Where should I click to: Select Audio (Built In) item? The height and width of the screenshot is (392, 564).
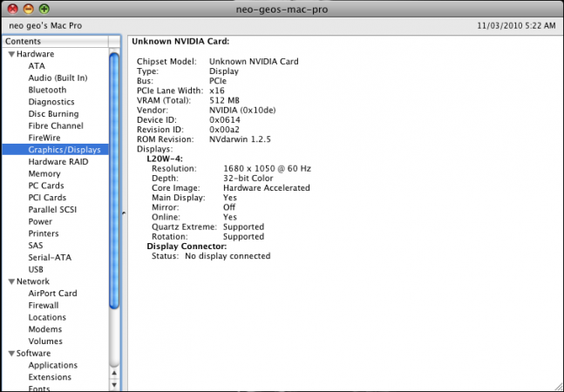click(58, 78)
